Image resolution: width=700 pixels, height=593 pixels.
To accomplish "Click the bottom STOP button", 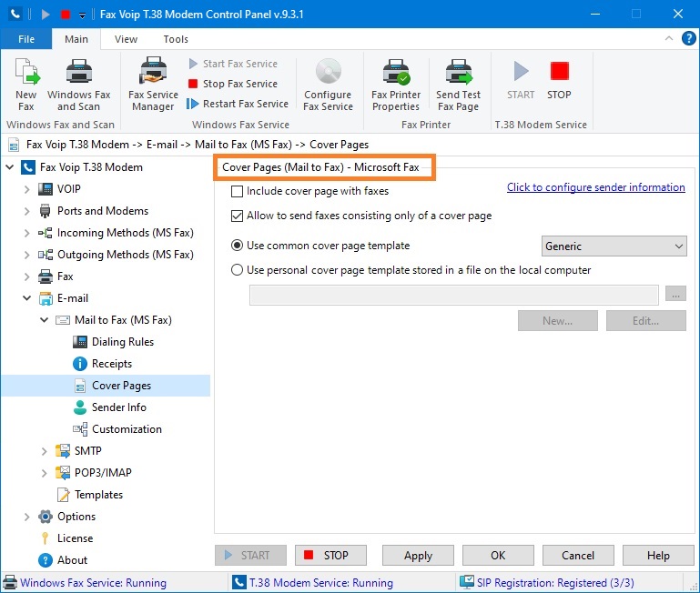I will [x=330, y=556].
